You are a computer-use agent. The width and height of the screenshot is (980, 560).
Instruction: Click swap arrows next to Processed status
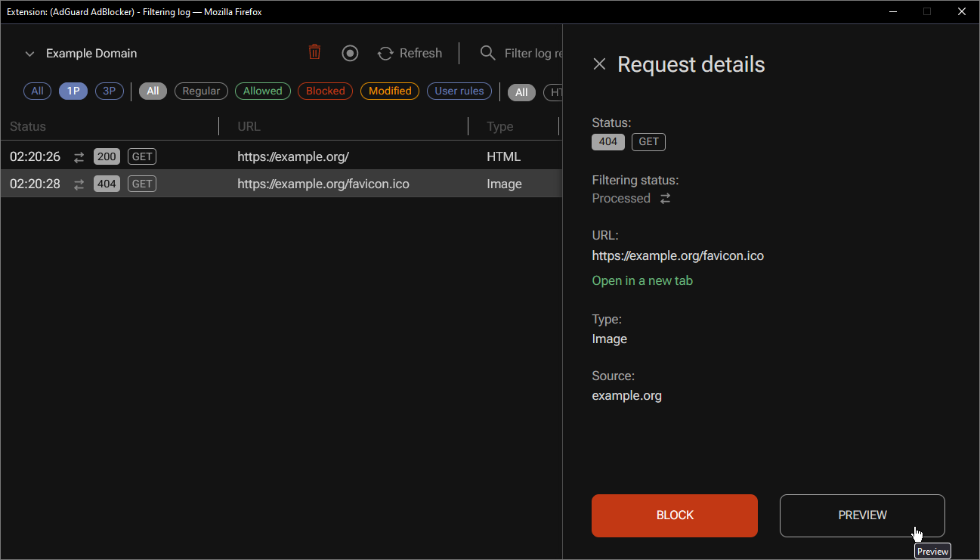tap(665, 198)
